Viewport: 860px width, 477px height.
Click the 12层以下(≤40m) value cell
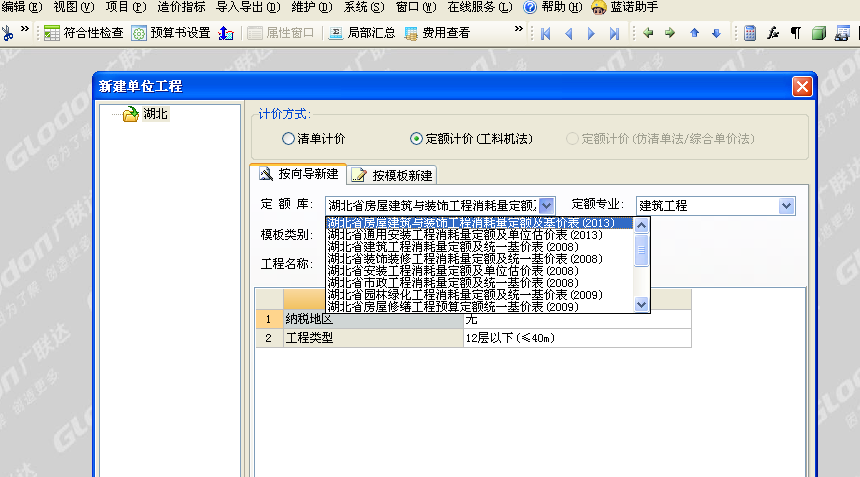(577, 338)
